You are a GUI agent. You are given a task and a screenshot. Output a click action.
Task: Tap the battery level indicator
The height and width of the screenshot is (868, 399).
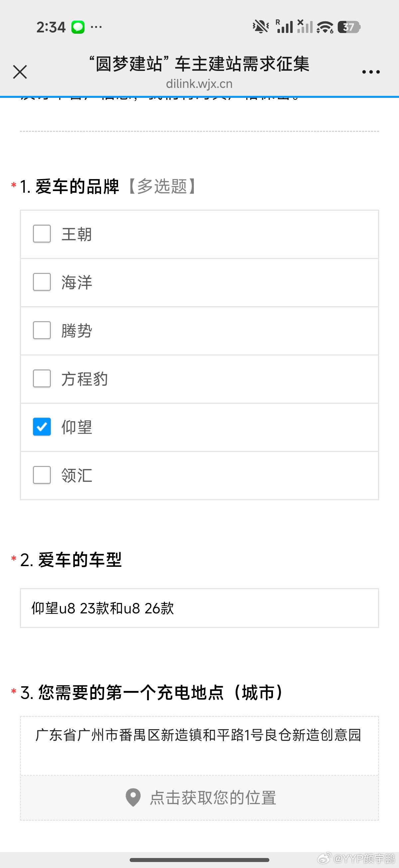(349, 27)
